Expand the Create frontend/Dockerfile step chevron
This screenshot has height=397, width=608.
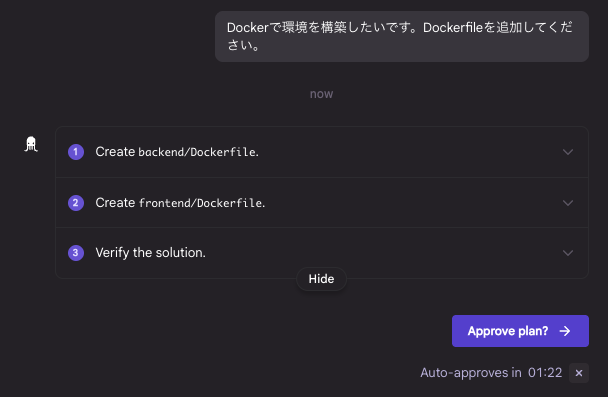click(568, 203)
